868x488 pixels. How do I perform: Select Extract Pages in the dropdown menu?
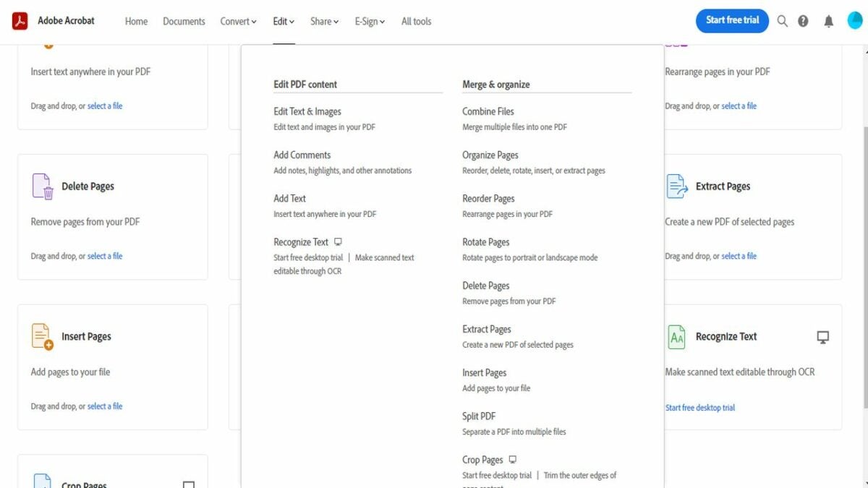(x=487, y=329)
